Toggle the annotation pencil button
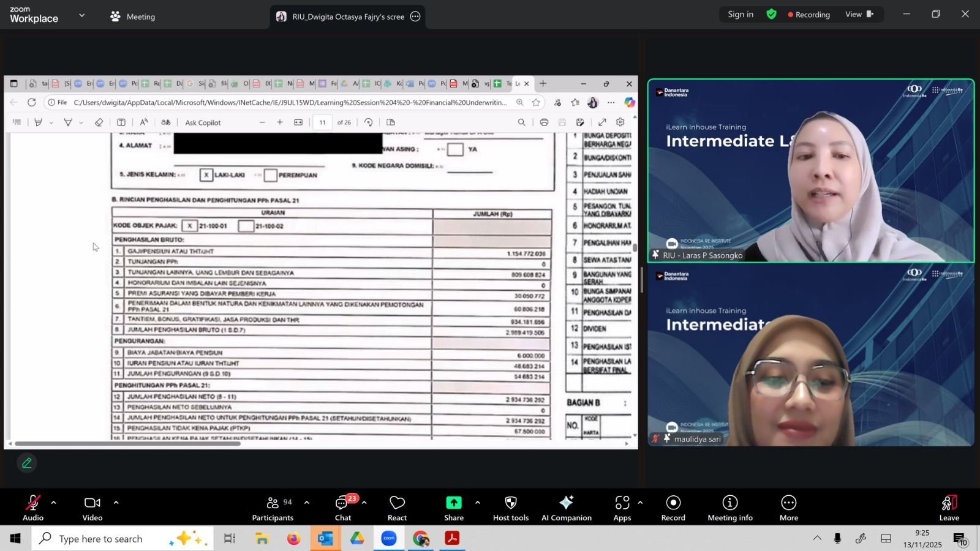The width and height of the screenshot is (980, 551). pyautogui.click(x=27, y=463)
